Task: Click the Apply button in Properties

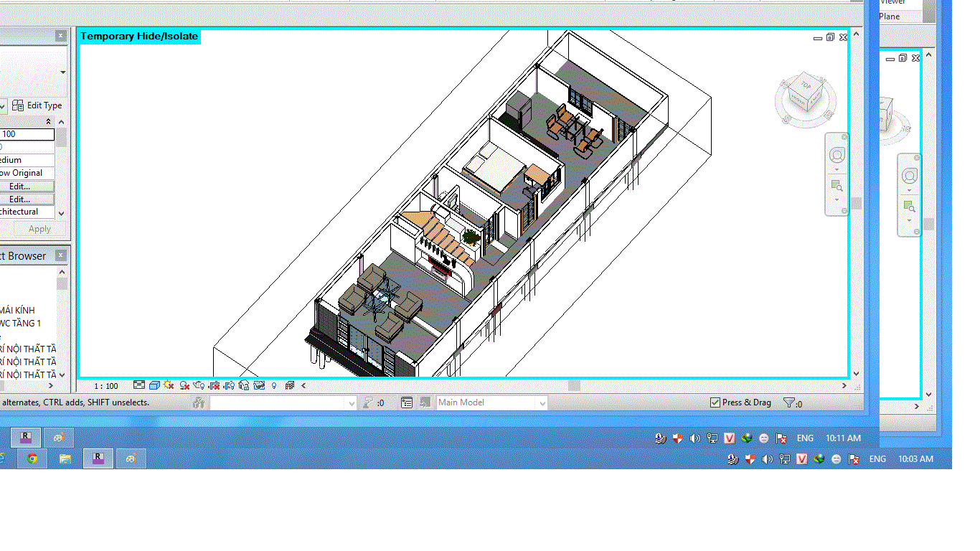Action: pos(39,229)
